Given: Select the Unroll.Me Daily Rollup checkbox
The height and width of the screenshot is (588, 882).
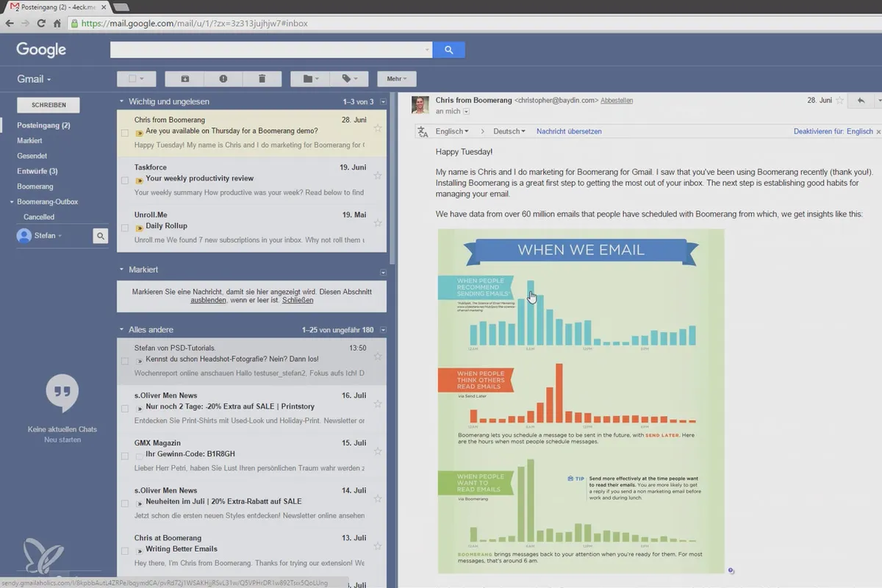Looking at the screenshot, I should pos(124,228).
